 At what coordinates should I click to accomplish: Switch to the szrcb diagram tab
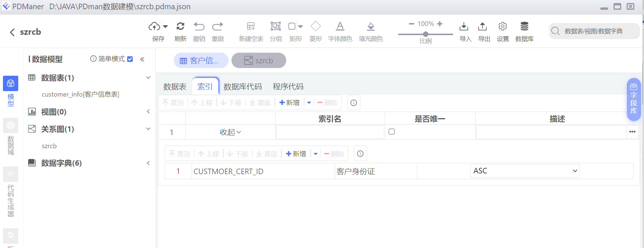coord(258,60)
